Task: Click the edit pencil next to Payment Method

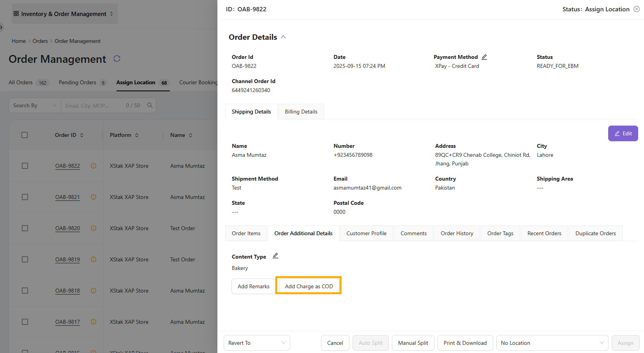Action: pyautogui.click(x=484, y=57)
